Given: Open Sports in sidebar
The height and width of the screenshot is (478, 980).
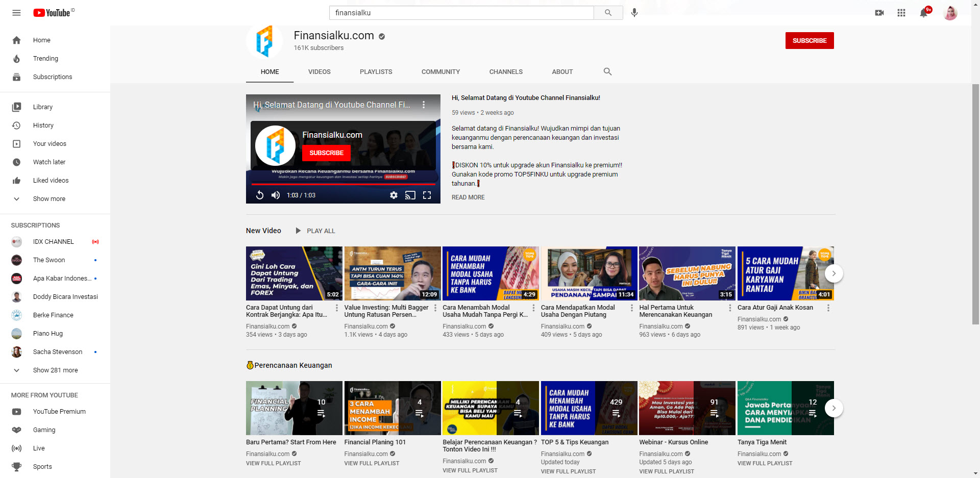Looking at the screenshot, I should coord(55,467).
